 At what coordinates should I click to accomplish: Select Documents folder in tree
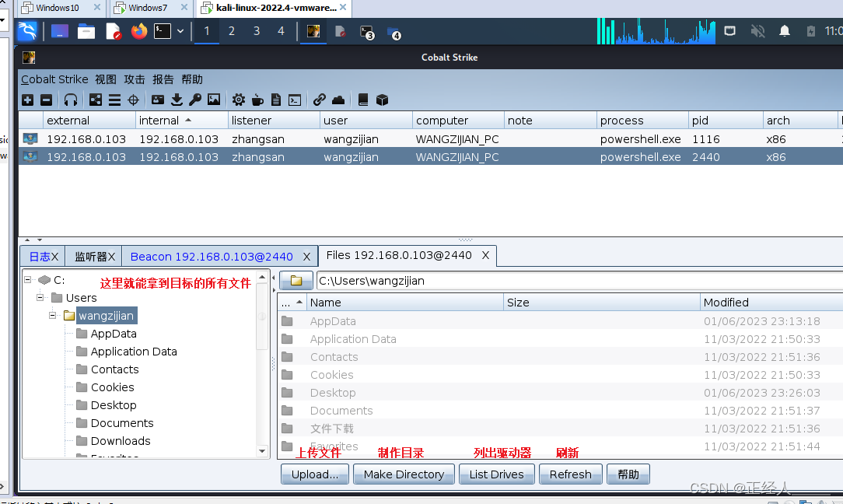click(x=122, y=423)
